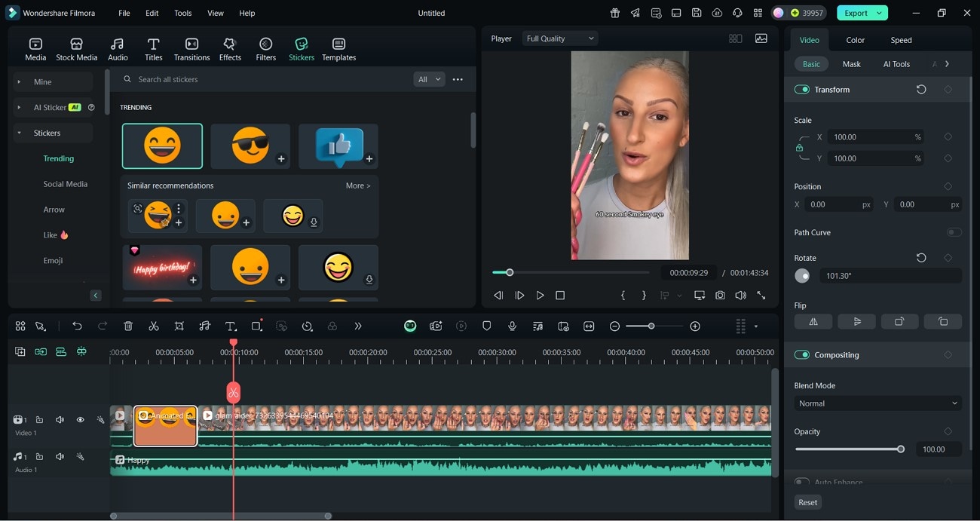Open the Full Quality dropdown
This screenshot has width=980, height=521.
559,38
